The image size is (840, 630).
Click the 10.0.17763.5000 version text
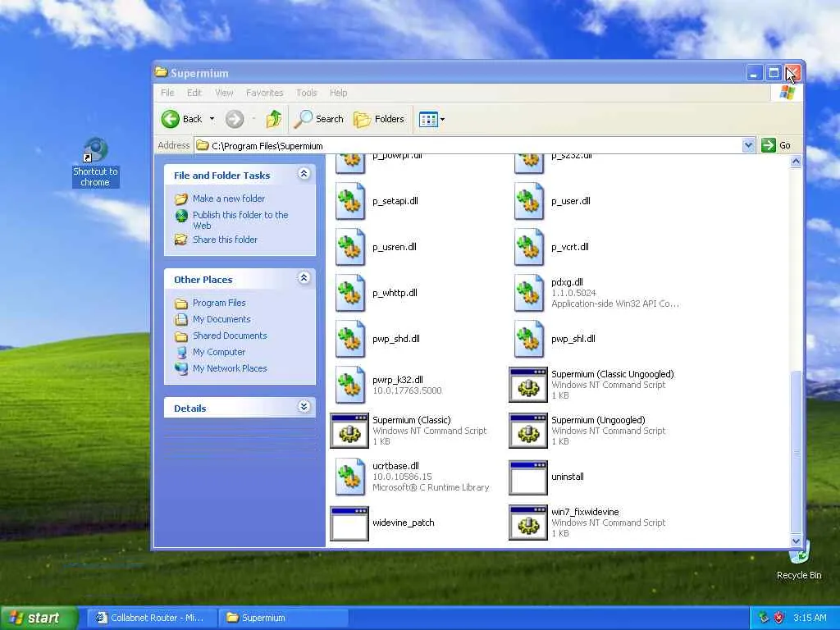[x=407, y=390]
